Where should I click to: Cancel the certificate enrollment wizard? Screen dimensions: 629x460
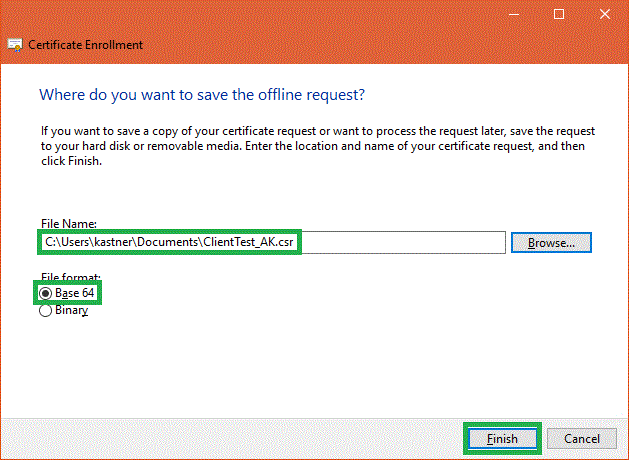tap(582, 438)
